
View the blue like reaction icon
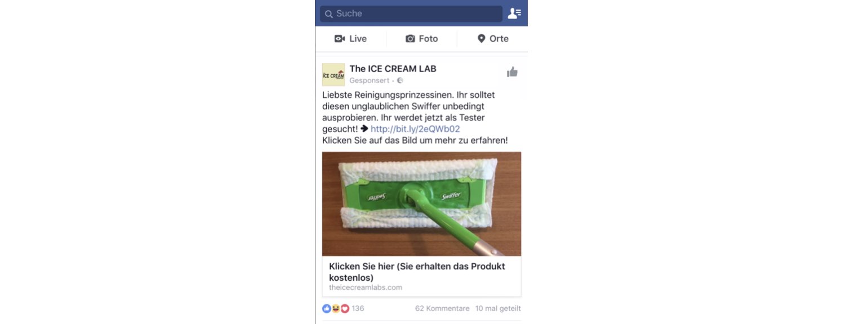[x=327, y=308]
